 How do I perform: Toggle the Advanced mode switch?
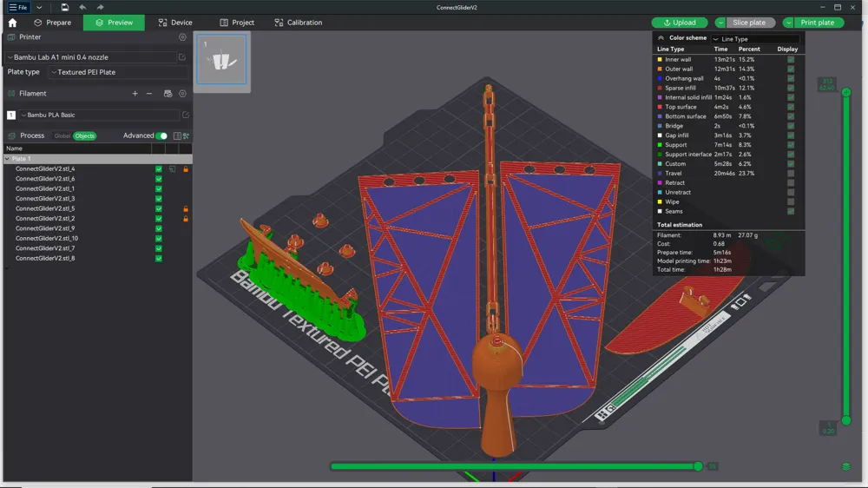click(x=161, y=135)
